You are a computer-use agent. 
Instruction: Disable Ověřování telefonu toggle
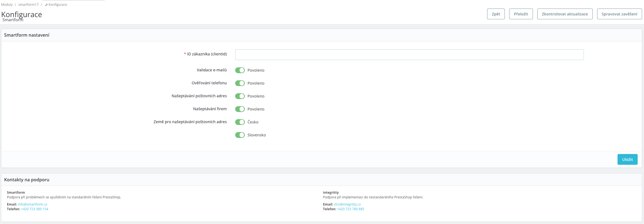[x=240, y=83]
